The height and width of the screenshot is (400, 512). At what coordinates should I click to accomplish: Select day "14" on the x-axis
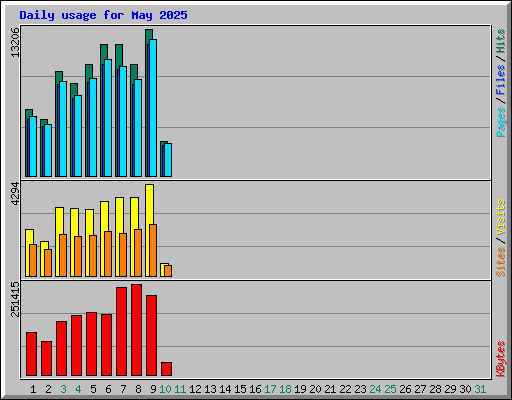coord(225,389)
